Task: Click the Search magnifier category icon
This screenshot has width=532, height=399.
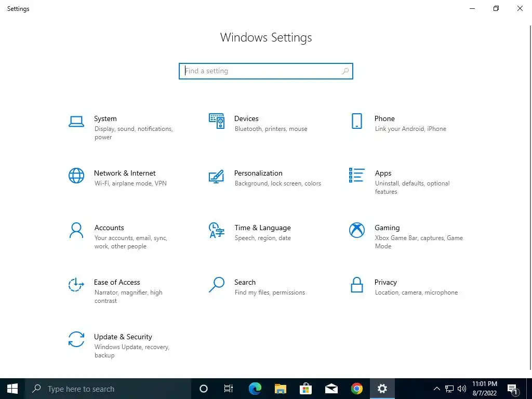Action: tap(217, 285)
